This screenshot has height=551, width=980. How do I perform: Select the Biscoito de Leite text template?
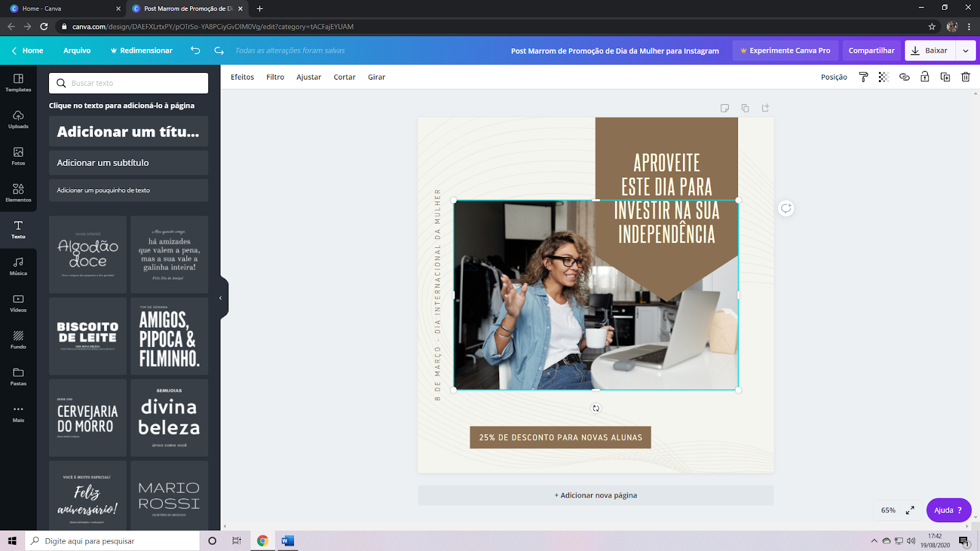[x=88, y=336]
